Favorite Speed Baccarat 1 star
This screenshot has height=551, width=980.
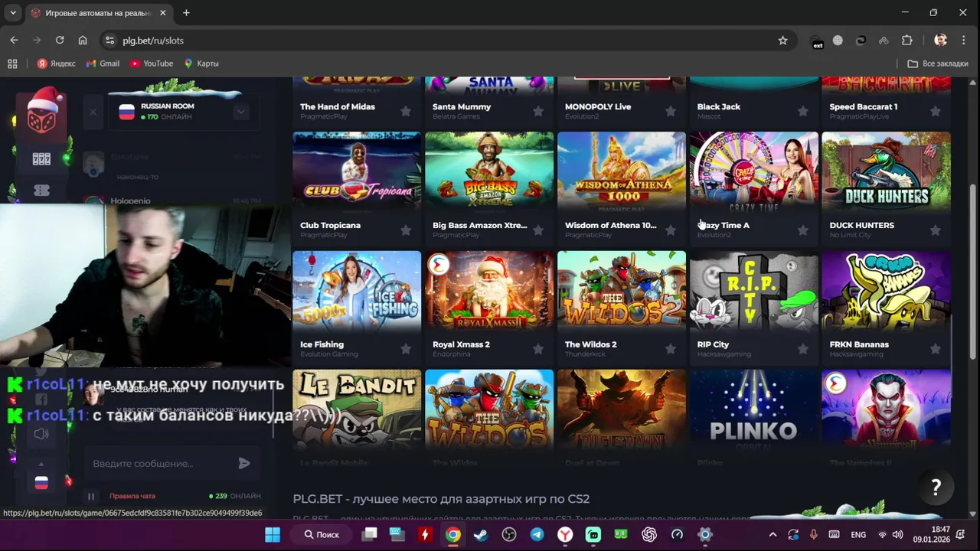935,112
